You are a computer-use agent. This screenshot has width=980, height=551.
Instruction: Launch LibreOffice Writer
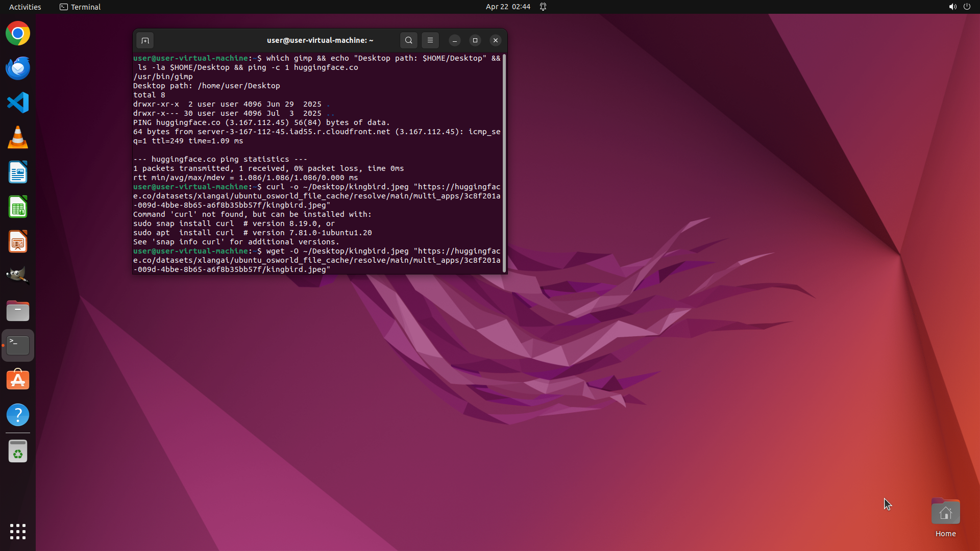18,172
